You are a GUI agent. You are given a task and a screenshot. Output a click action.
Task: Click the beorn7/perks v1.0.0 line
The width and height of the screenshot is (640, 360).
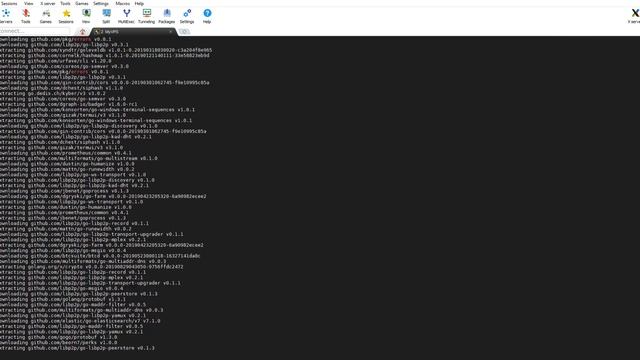[x=58, y=342]
